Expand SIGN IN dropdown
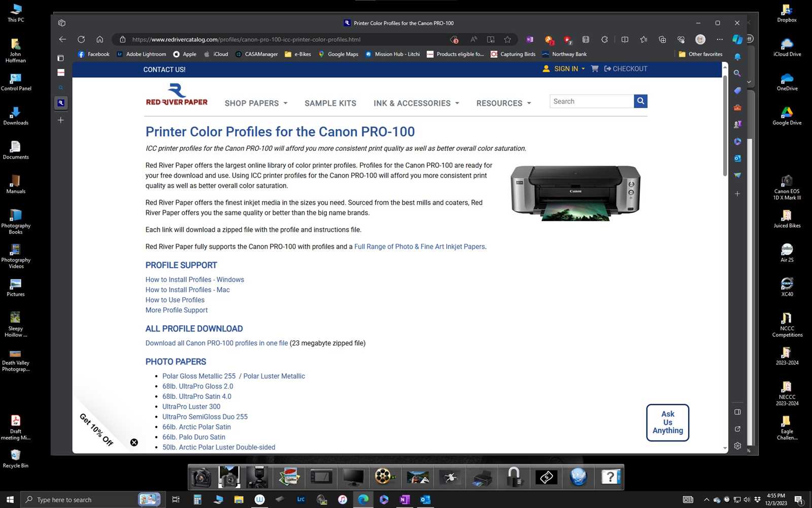This screenshot has width=812, height=508. click(x=564, y=69)
